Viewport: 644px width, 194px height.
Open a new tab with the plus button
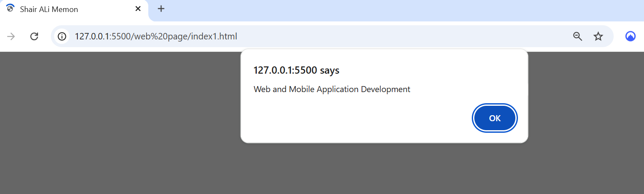(x=161, y=9)
